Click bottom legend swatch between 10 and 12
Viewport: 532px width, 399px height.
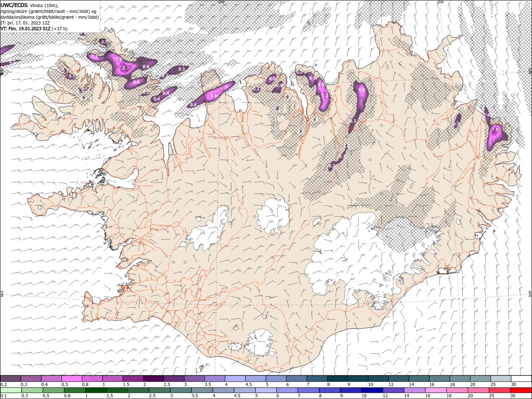coord(372,390)
